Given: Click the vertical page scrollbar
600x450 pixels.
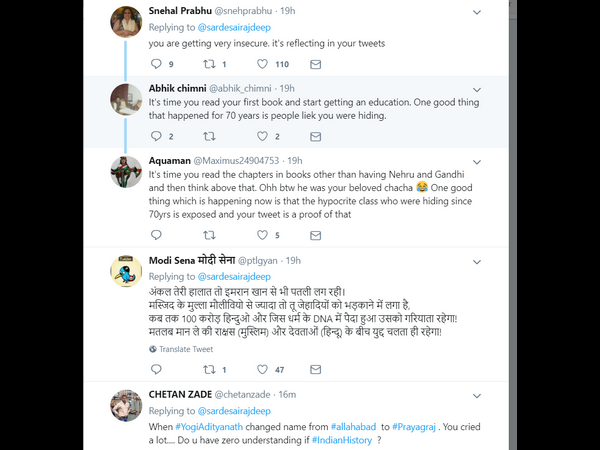Looking at the screenshot, I should pyautogui.click(x=513, y=225).
